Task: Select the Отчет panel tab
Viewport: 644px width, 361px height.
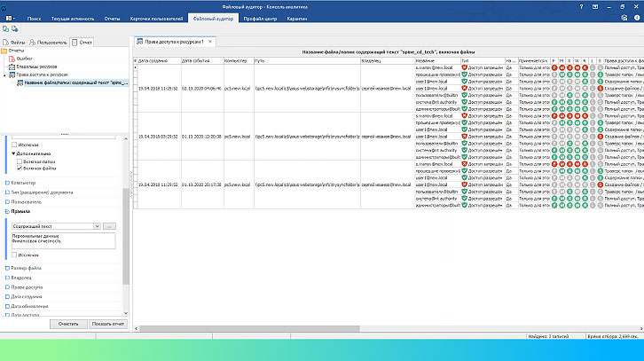Action: point(82,43)
